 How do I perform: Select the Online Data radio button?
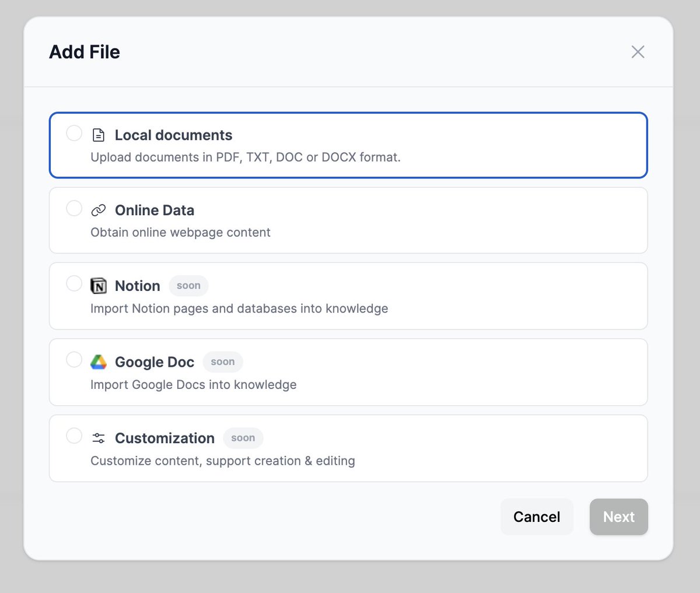pos(74,208)
